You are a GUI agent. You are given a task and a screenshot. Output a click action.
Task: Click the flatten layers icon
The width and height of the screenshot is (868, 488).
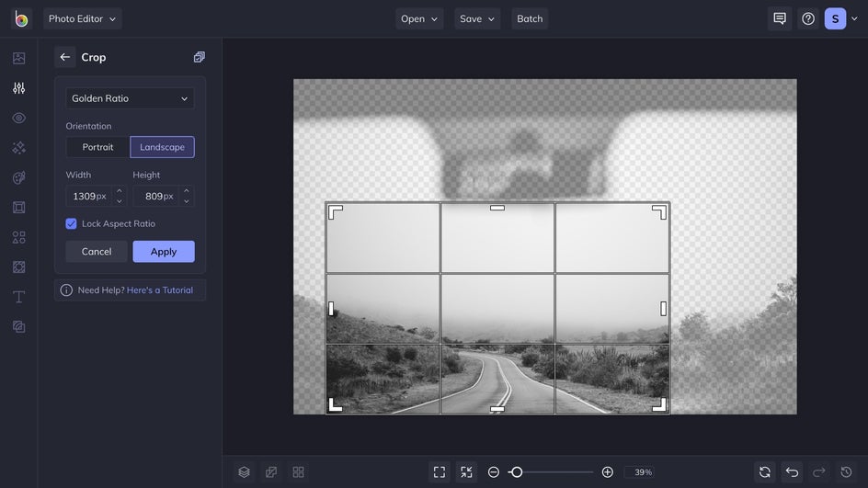click(x=271, y=472)
